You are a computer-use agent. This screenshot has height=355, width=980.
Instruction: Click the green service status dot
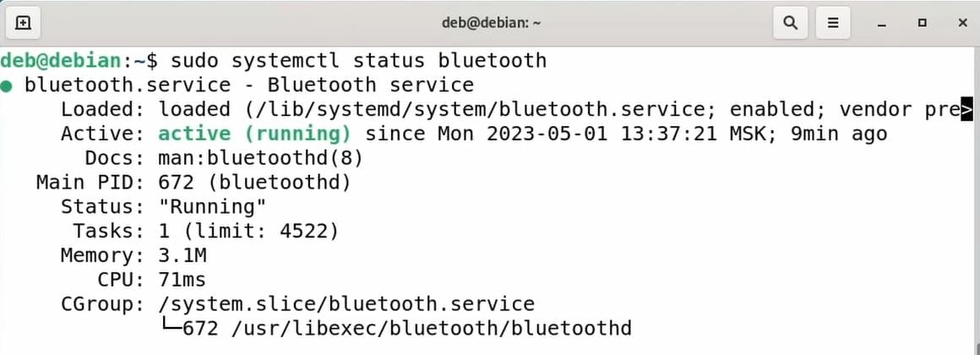pyautogui.click(x=6, y=85)
